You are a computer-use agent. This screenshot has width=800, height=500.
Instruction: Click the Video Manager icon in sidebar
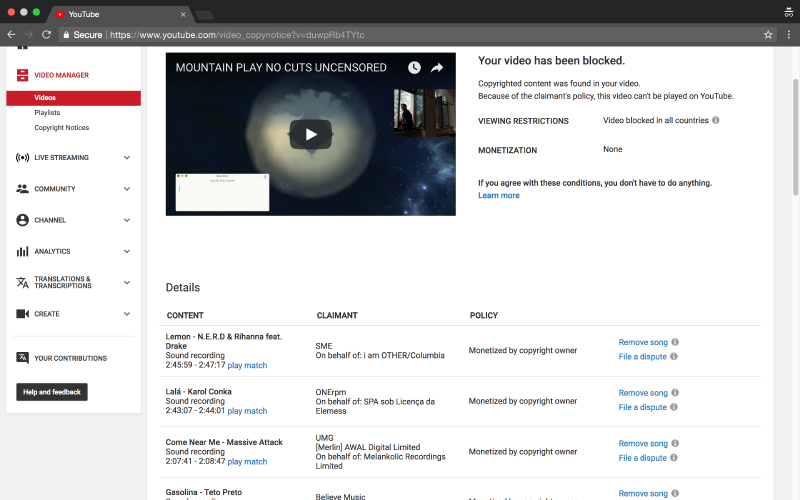pyautogui.click(x=22, y=75)
